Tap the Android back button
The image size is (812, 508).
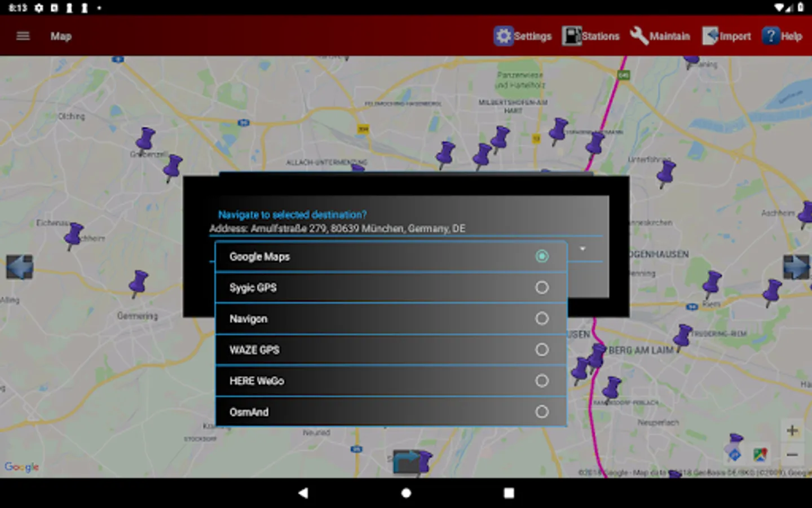click(x=303, y=493)
